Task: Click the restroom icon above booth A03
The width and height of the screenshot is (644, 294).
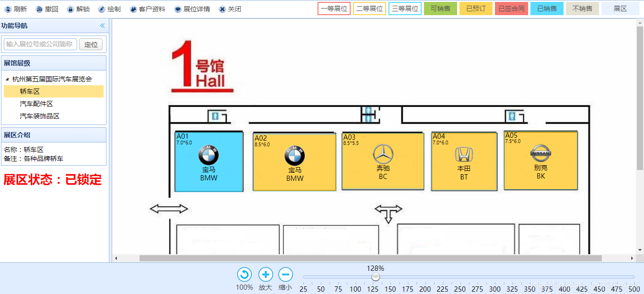Action: pos(368,114)
